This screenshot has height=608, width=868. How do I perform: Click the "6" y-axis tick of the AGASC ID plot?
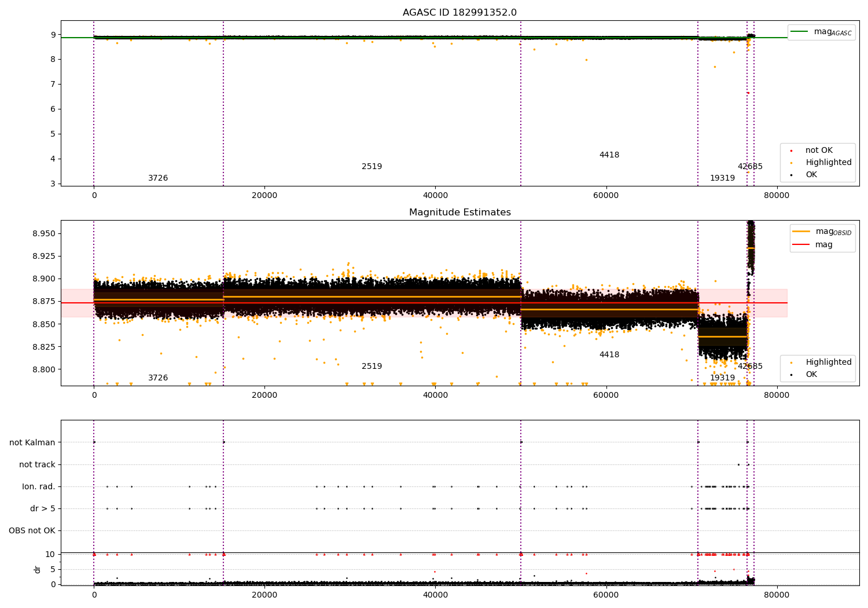pos(53,109)
